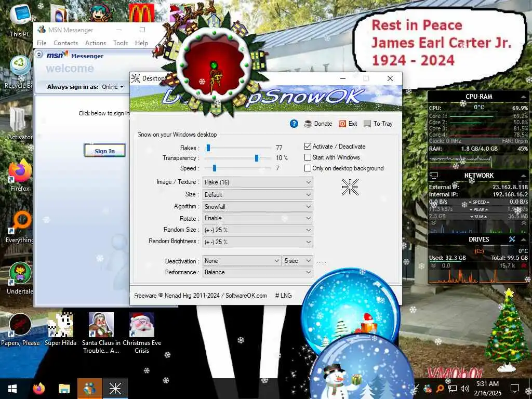Image resolution: width=532 pixels, height=399 pixels.
Task: Send DesktopSnowOK To-Tray
Action: pos(378,124)
